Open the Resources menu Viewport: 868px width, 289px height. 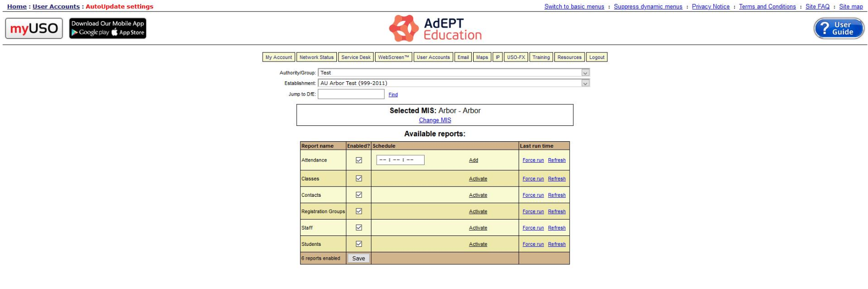pos(569,57)
